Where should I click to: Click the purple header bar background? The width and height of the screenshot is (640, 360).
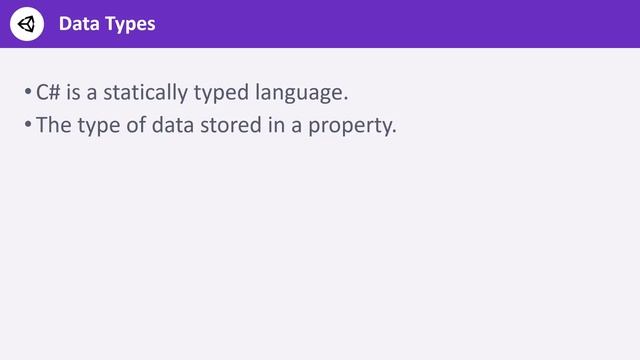(x=367, y=24)
